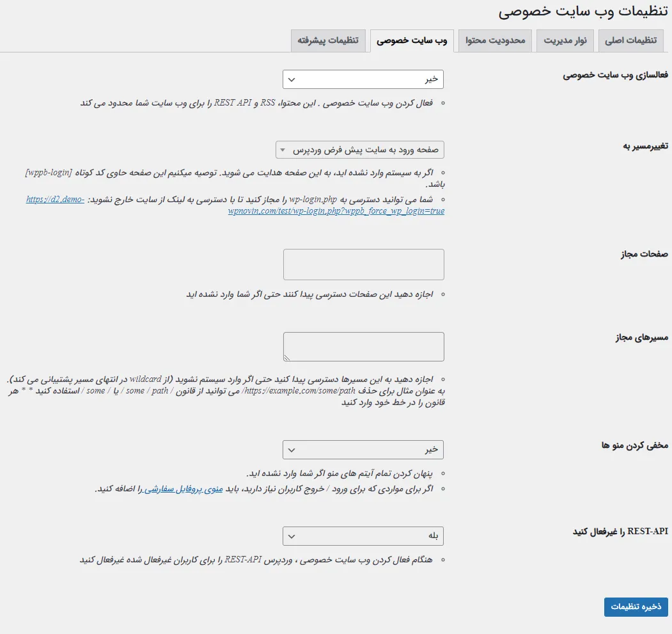Screen dimensions: 672x634
Task: Open the منوی پروفایل سفارشی link
Action: [x=183, y=489]
